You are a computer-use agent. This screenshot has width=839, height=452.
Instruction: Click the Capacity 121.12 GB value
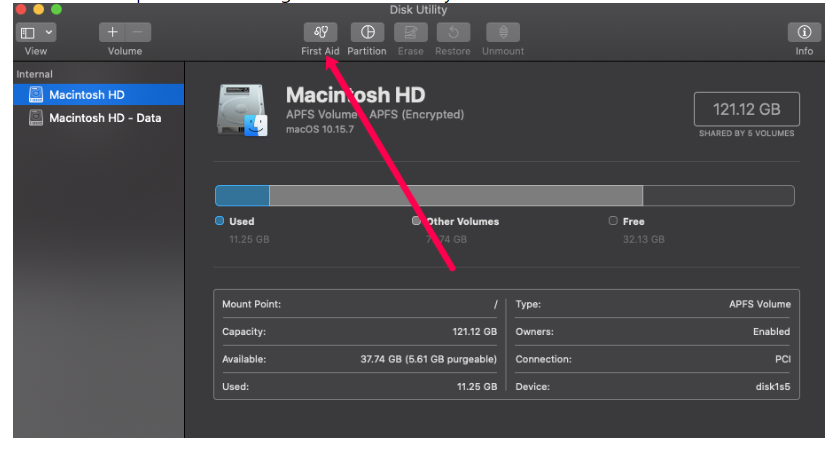click(x=475, y=332)
